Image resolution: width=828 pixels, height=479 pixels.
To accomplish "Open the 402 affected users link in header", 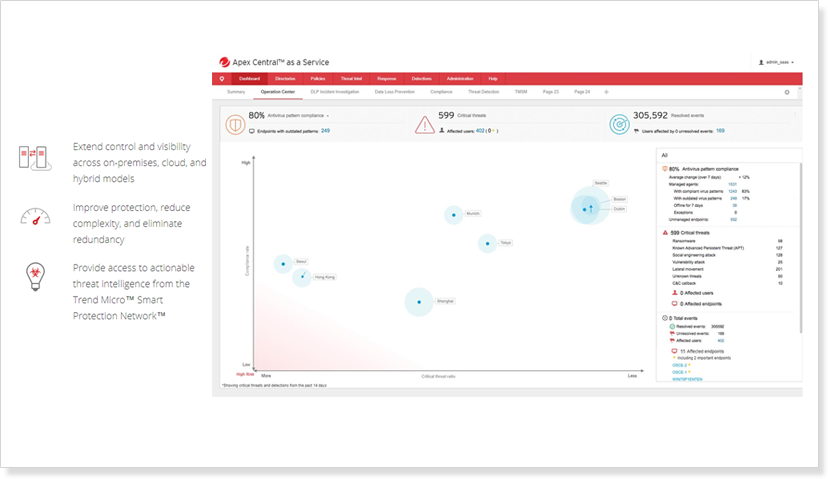I will (480, 131).
